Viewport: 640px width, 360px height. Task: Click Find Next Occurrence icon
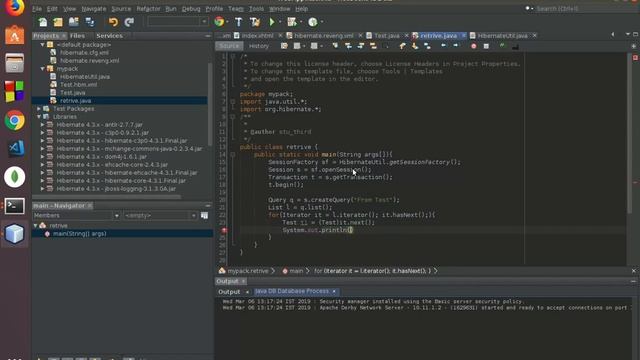point(361,46)
